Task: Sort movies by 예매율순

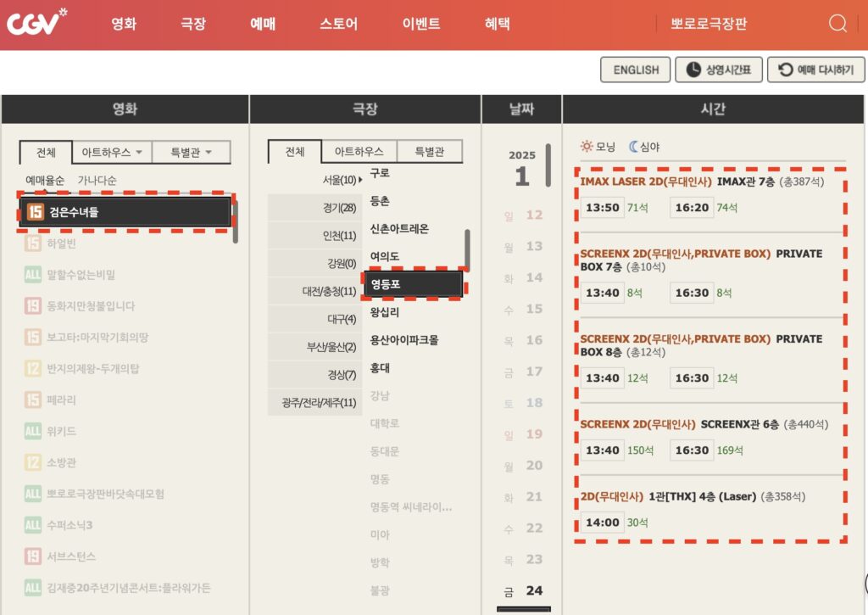Action: tap(45, 180)
